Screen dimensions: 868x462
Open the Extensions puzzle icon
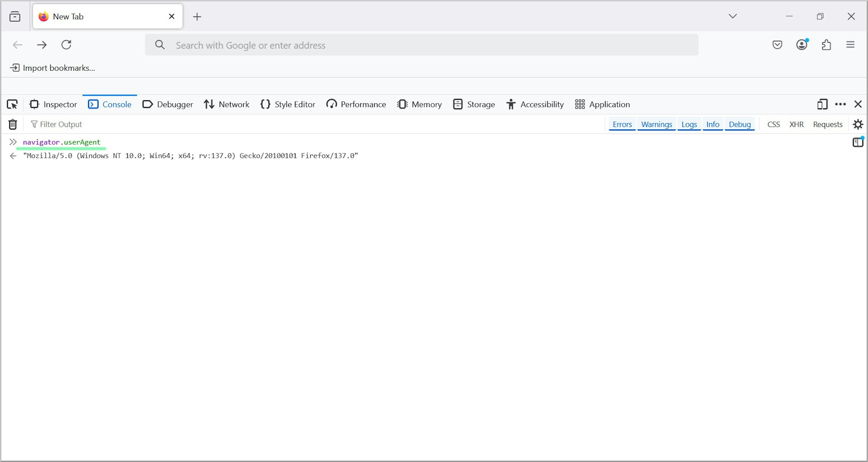click(826, 44)
